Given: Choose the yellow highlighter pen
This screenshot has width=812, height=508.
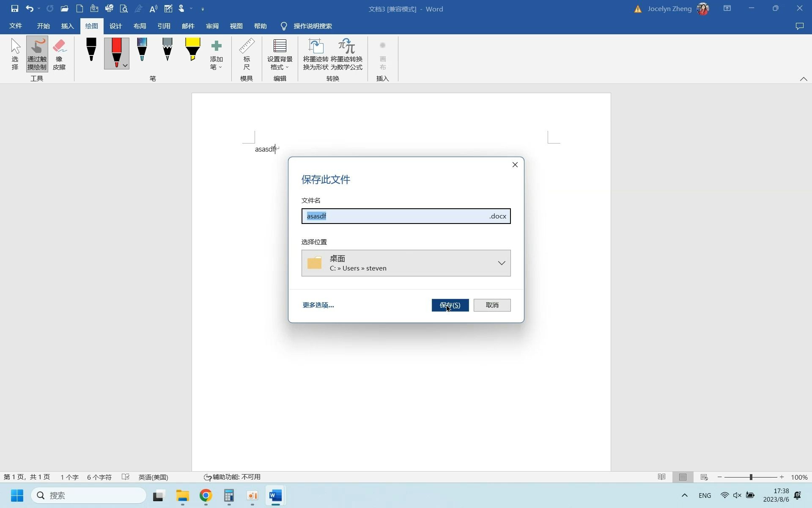Looking at the screenshot, I should pyautogui.click(x=192, y=50).
